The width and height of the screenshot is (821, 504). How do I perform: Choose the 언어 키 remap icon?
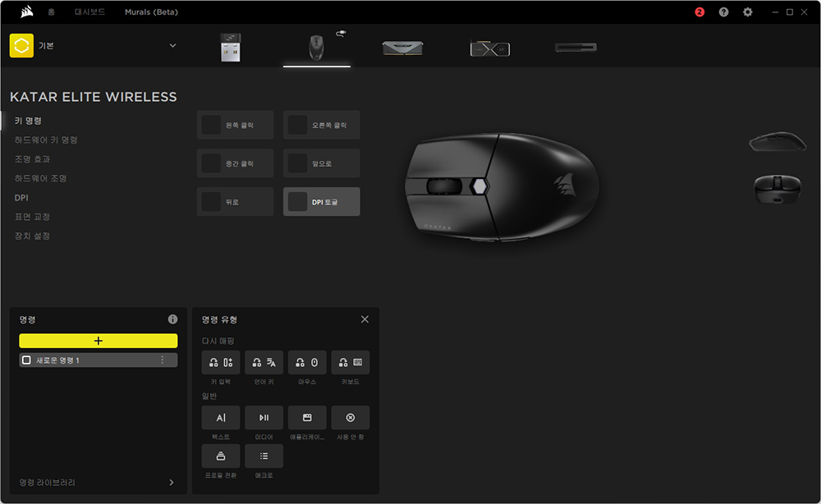point(264,362)
